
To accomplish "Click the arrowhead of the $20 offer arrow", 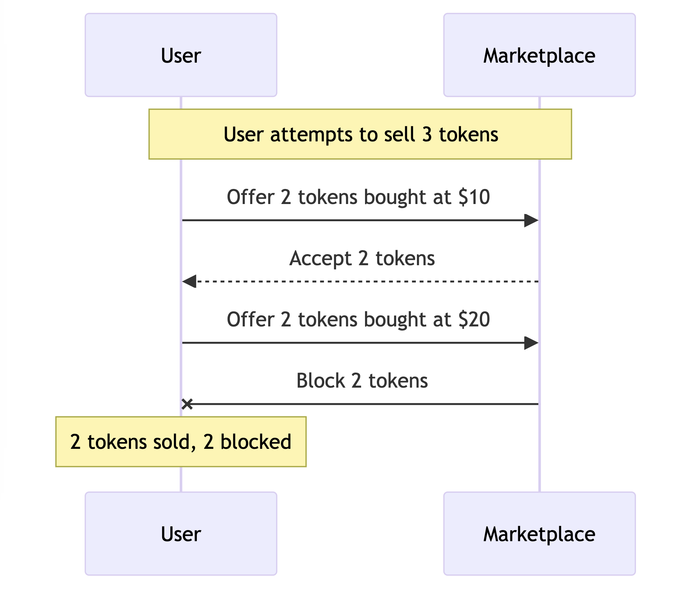I will coord(531,343).
